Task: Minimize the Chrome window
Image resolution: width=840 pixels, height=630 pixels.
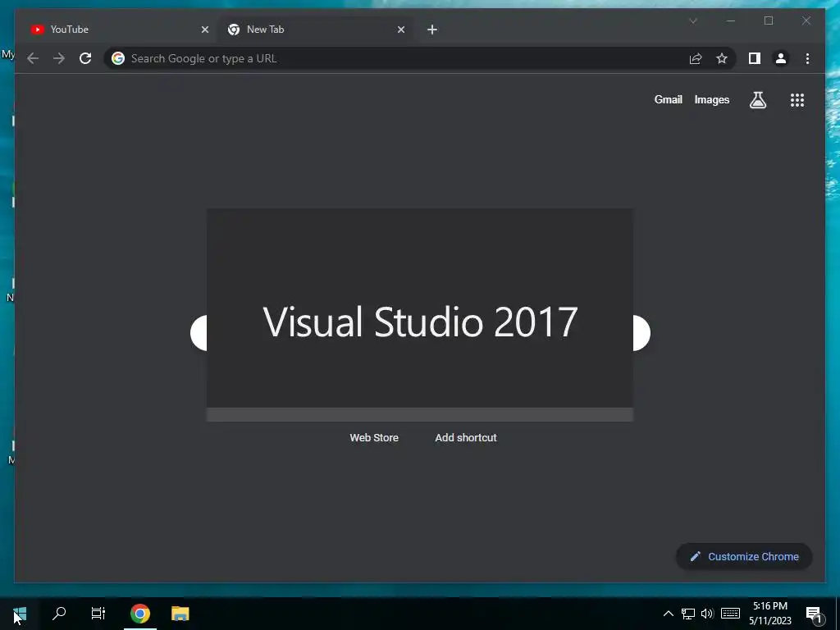Action: [x=731, y=21]
